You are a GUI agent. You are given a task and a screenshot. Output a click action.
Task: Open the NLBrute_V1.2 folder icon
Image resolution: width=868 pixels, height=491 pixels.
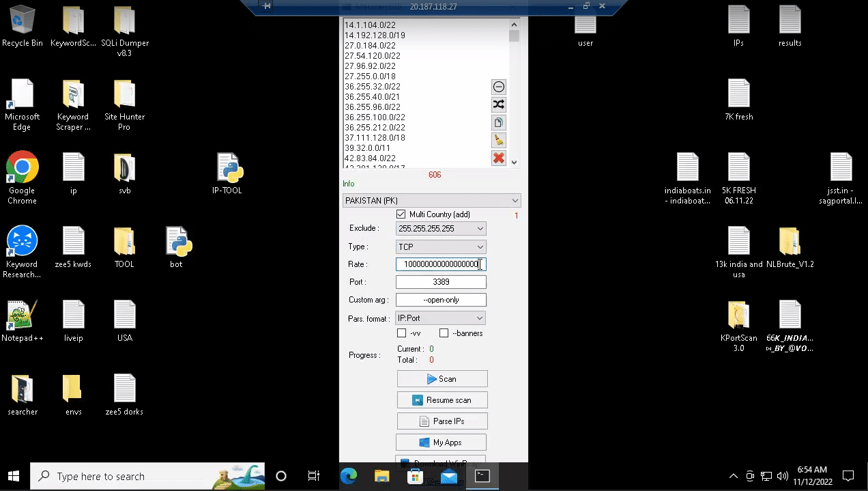(790, 242)
